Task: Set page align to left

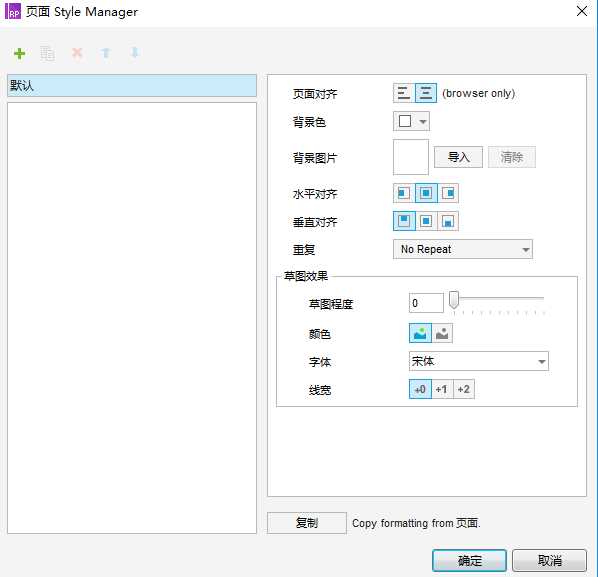Action: [x=404, y=93]
